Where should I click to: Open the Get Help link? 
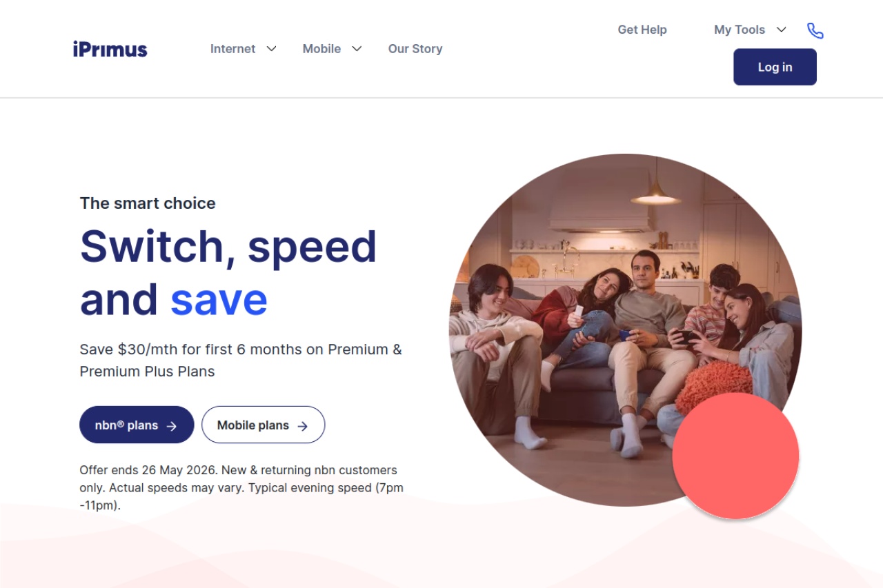642,30
